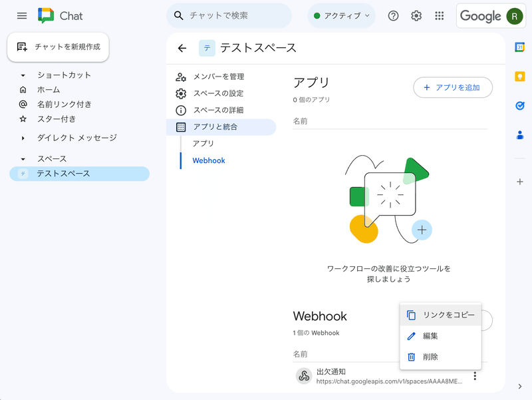The height and width of the screenshot is (400, 532).
Task: Click the 1 個の Webhook count text
Action: coord(316,333)
